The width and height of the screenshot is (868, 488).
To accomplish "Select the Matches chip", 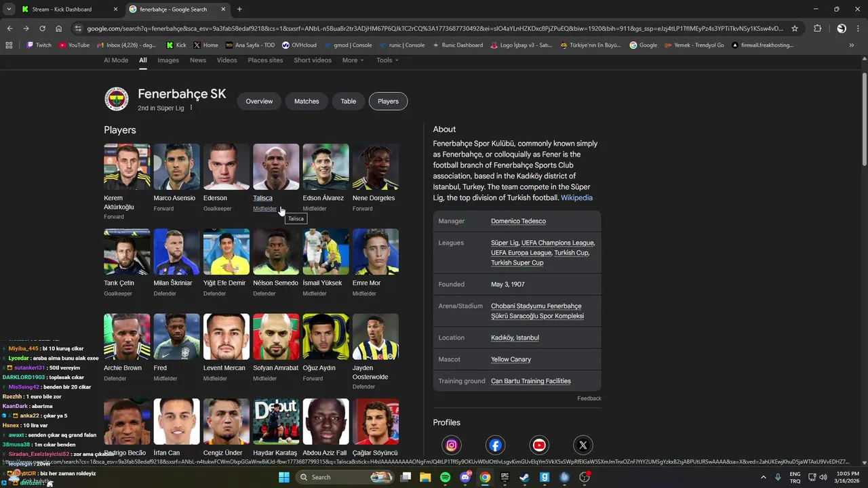I will click(x=307, y=101).
